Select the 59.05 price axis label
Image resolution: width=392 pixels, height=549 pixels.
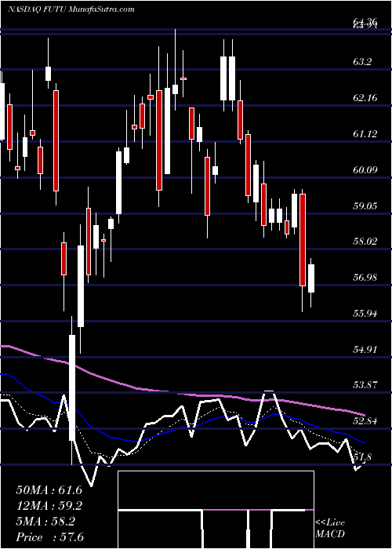pyautogui.click(x=365, y=205)
